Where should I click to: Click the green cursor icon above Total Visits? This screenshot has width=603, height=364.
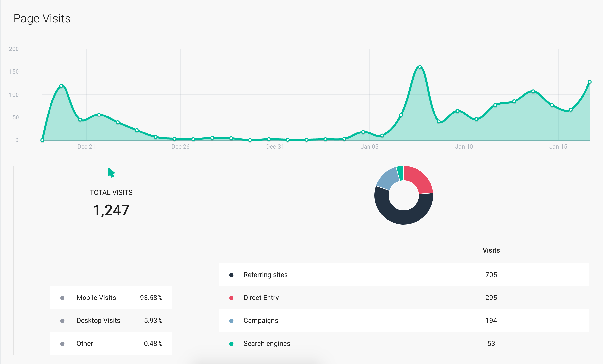click(x=111, y=173)
